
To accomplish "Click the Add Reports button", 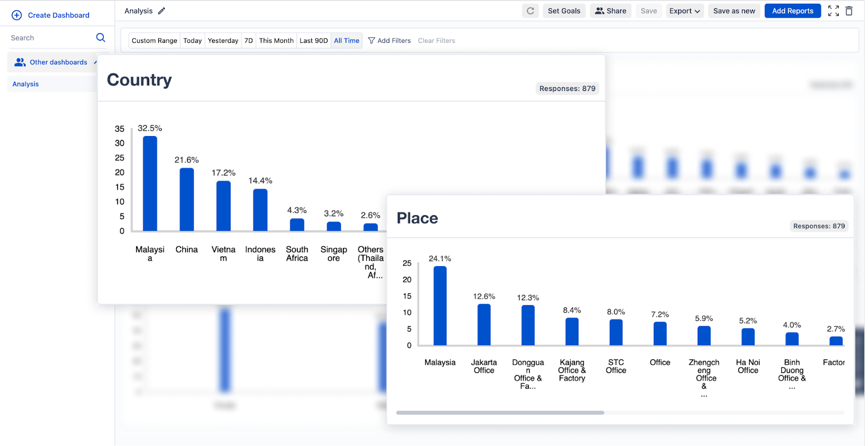I will (x=793, y=11).
